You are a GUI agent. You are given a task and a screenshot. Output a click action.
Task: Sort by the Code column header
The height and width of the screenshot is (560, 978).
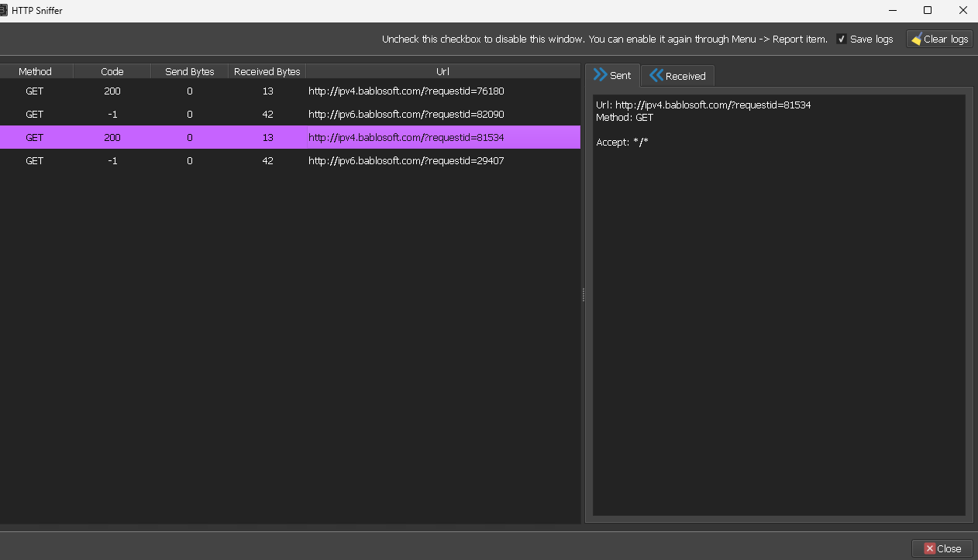click(x=112, y=71)
